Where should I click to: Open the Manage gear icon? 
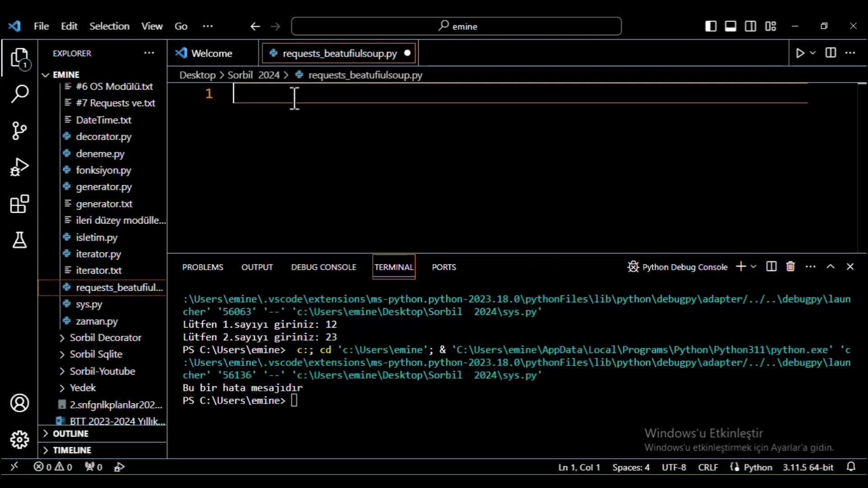point(19,439)
